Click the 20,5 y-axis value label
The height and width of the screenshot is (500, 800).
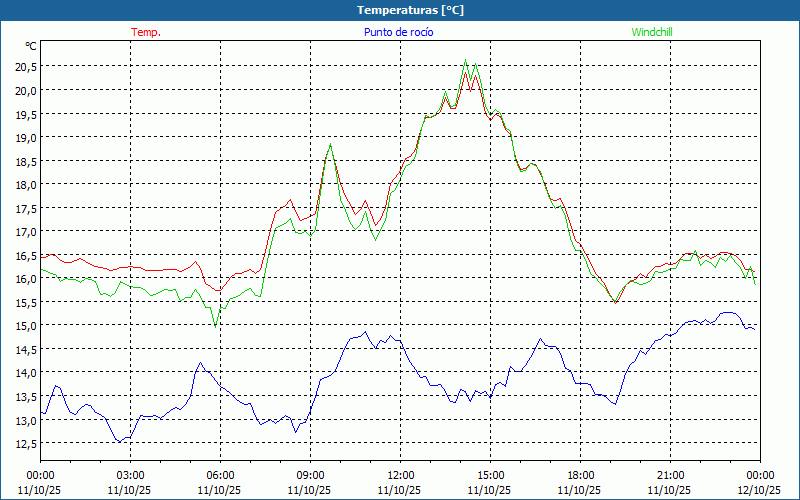click(x=26, y=67)
